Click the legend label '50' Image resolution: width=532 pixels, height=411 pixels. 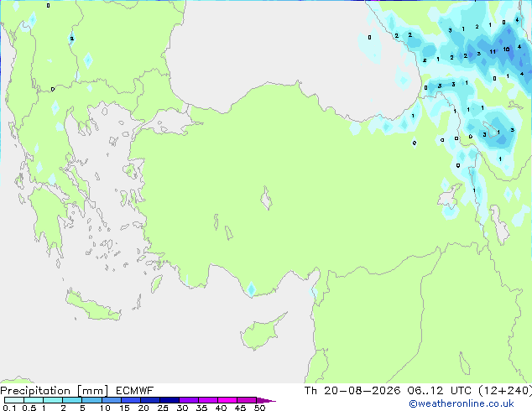259,408
